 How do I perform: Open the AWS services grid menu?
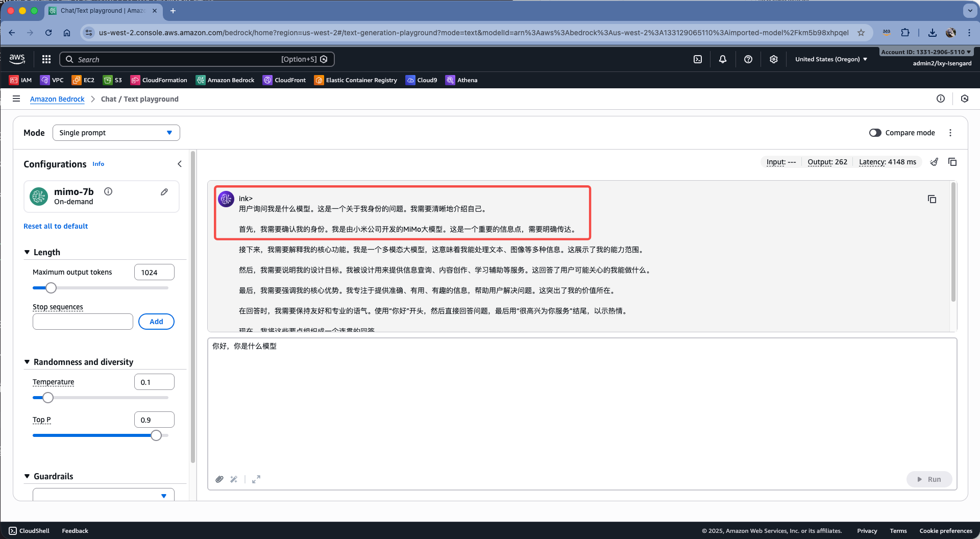46,59
